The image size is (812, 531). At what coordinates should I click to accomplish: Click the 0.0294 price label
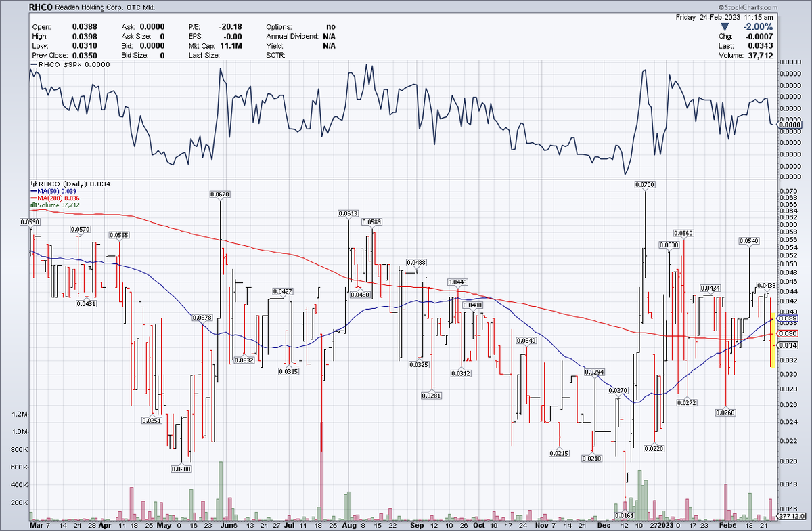tap(593, 373)
